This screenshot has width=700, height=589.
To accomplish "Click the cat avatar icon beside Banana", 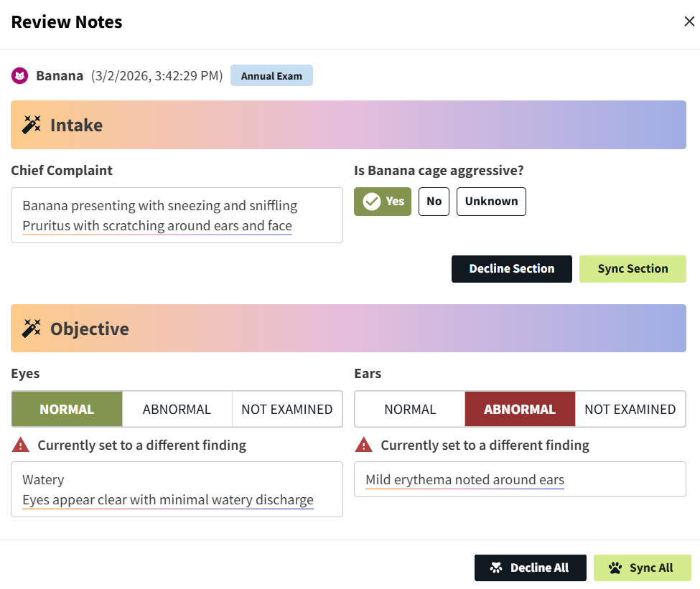I will 20,75.
